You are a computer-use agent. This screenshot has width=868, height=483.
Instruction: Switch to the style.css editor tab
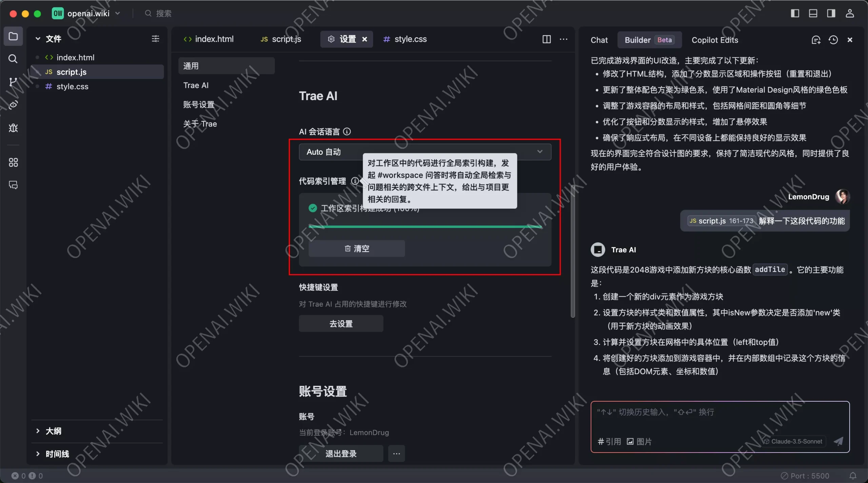point(405,39)
